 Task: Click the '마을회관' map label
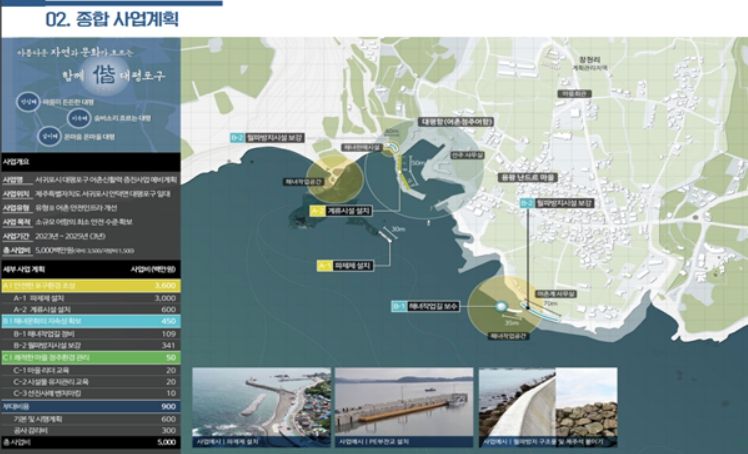[575, 94]
